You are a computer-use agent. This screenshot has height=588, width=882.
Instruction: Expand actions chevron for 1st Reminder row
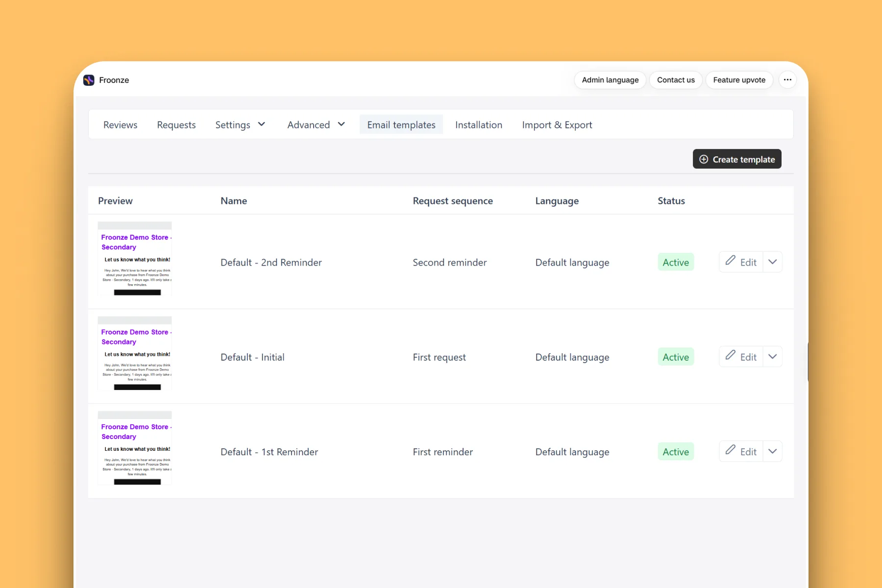point(773,451)
